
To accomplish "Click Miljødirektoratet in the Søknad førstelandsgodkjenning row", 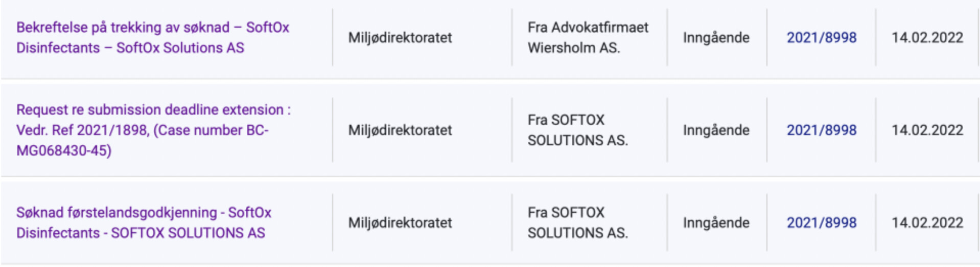I will point(400,222).
